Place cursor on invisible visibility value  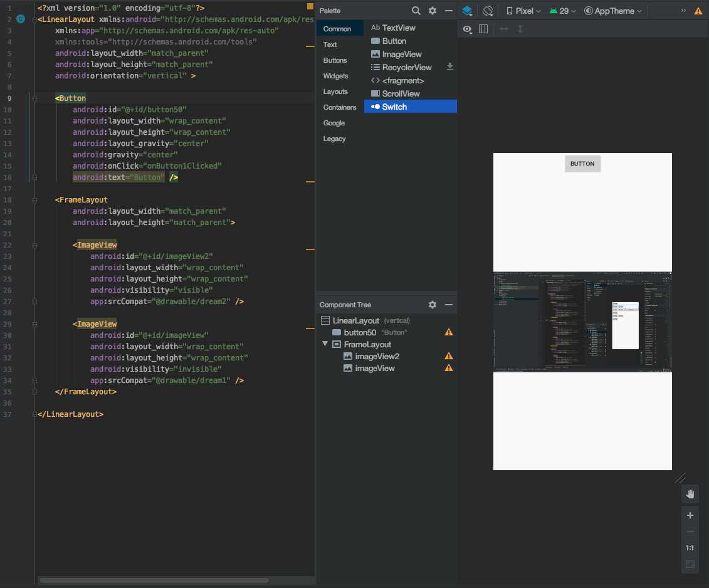197,369
